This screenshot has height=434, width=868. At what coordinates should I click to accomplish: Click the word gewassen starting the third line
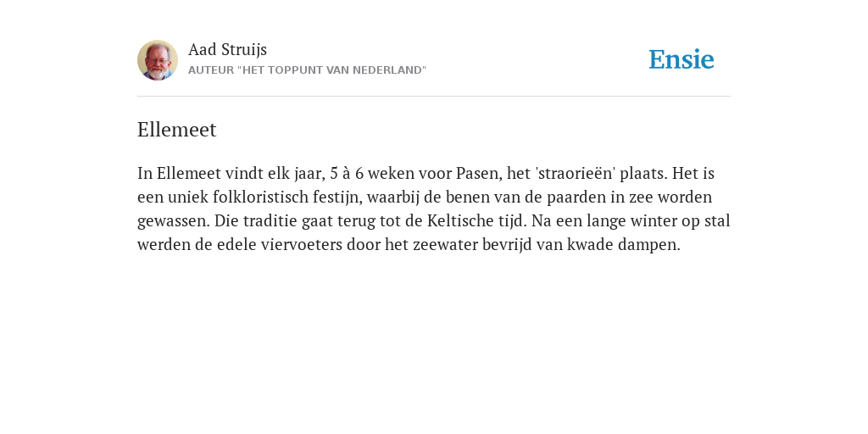pos(174,221)
